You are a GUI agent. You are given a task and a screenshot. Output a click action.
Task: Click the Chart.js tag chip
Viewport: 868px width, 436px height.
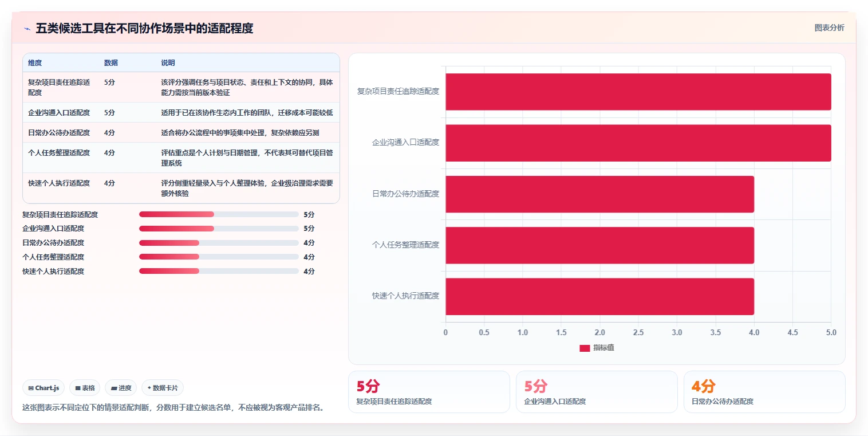click(44, 388)
